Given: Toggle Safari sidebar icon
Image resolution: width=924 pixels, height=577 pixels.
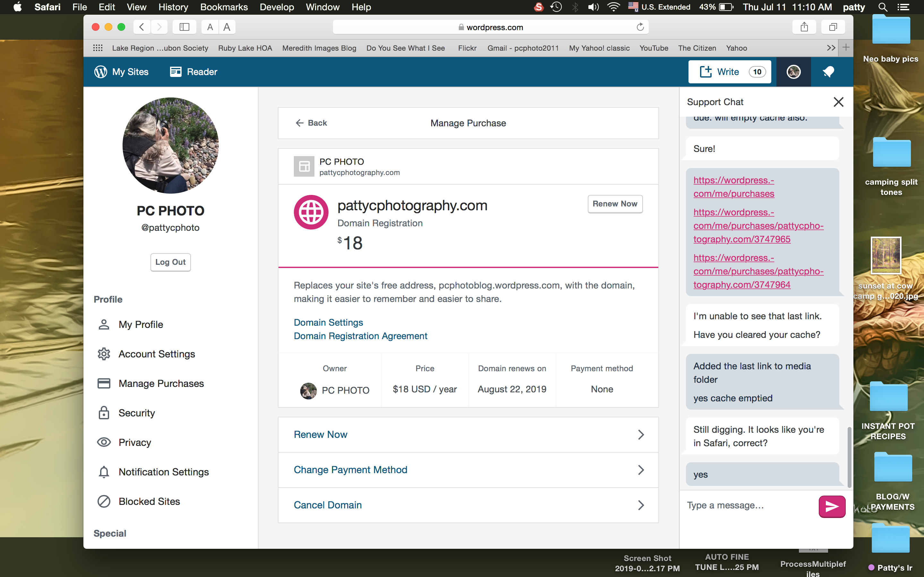Looking at the screenshot, I should click(x=184, y=27).
